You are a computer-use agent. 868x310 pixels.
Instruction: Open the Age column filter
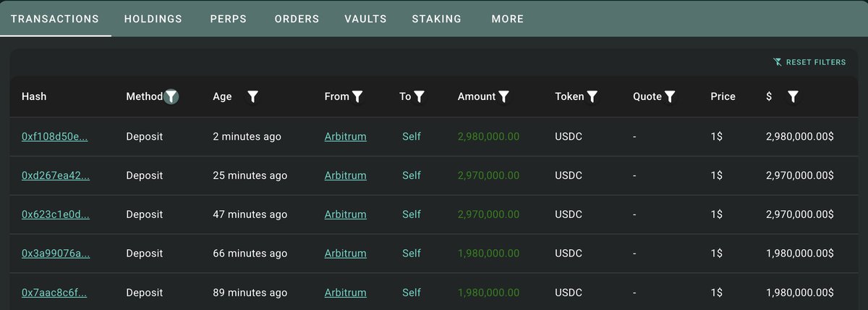coord(253,96)
